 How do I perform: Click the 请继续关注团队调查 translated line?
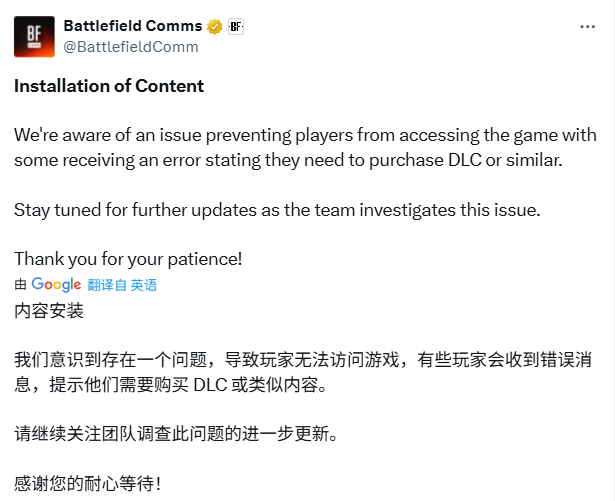coord(176,434)
